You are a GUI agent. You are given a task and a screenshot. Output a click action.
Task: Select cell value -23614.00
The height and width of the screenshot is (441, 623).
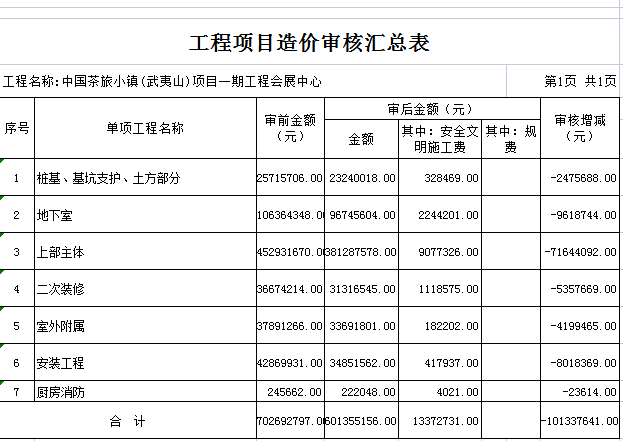[580, 392]
